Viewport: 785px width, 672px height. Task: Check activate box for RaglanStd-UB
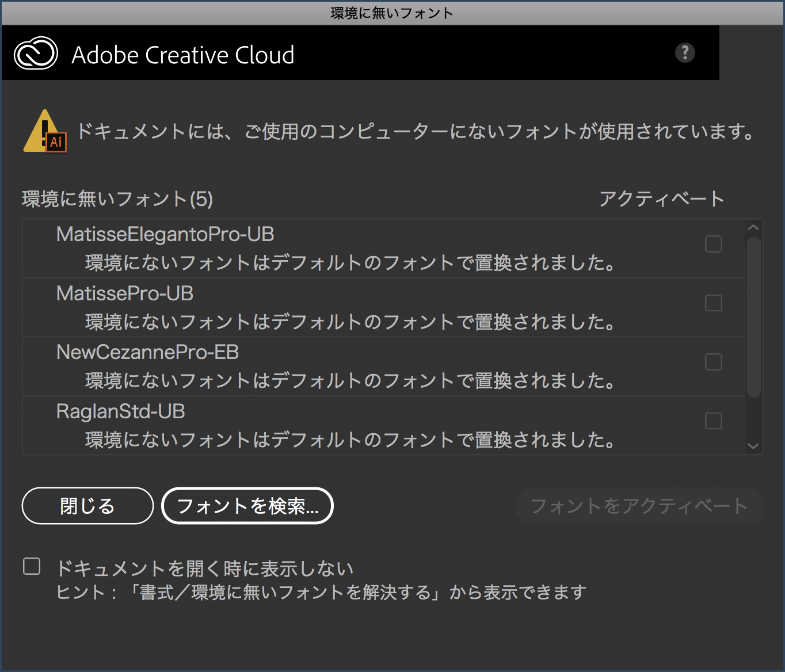pos(714,421)
